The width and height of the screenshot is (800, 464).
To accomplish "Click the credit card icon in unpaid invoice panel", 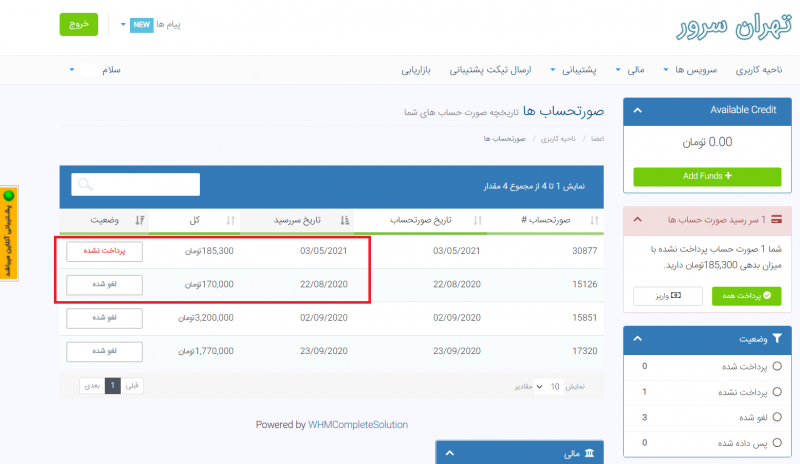I will click(x=777, y=219).
